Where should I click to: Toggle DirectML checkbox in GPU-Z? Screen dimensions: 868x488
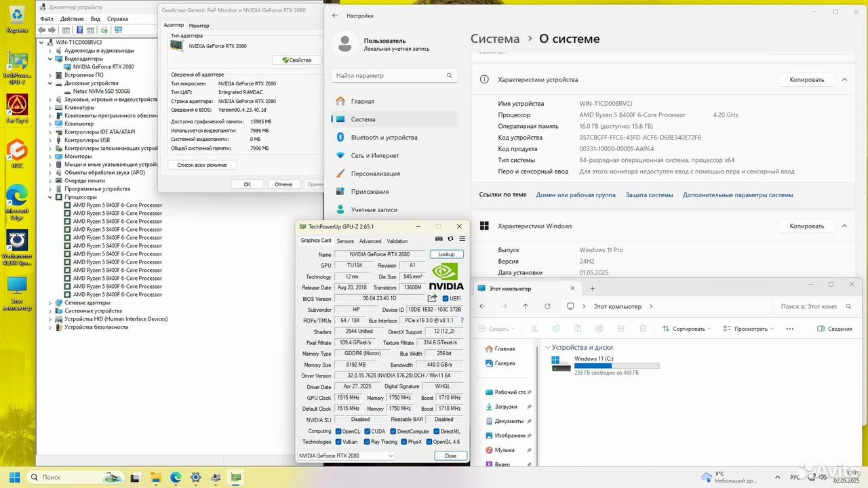(436, 431)
